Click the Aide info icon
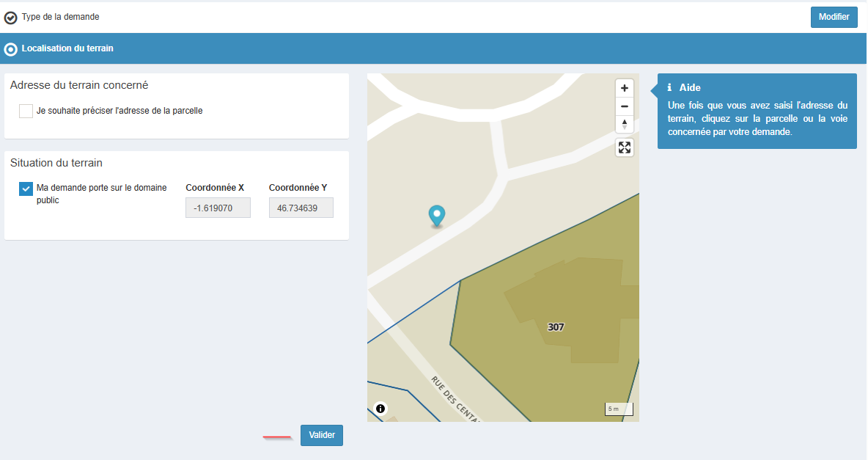This screenshot has width=868, height=460. [x=669, y=87]
